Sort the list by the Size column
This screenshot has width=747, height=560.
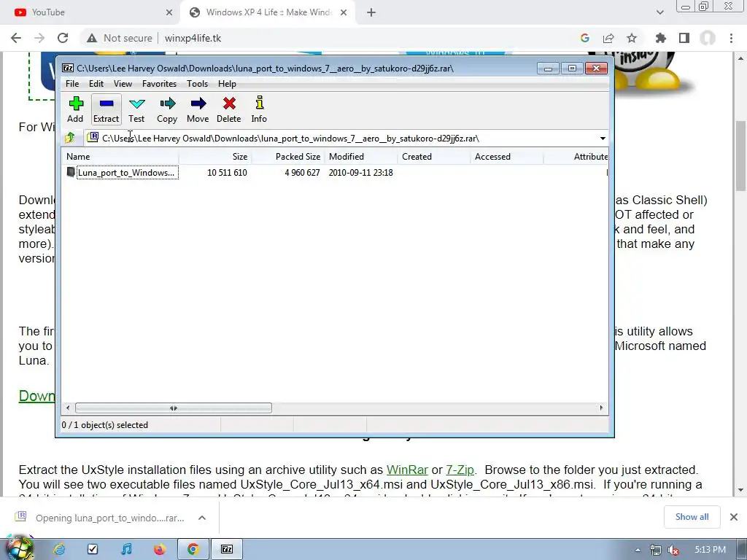(x=215, y=157)
